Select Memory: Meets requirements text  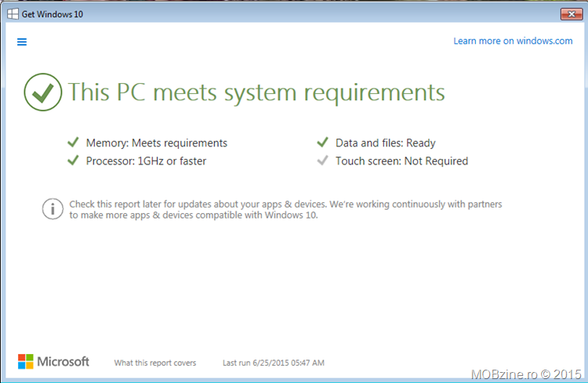156,143
